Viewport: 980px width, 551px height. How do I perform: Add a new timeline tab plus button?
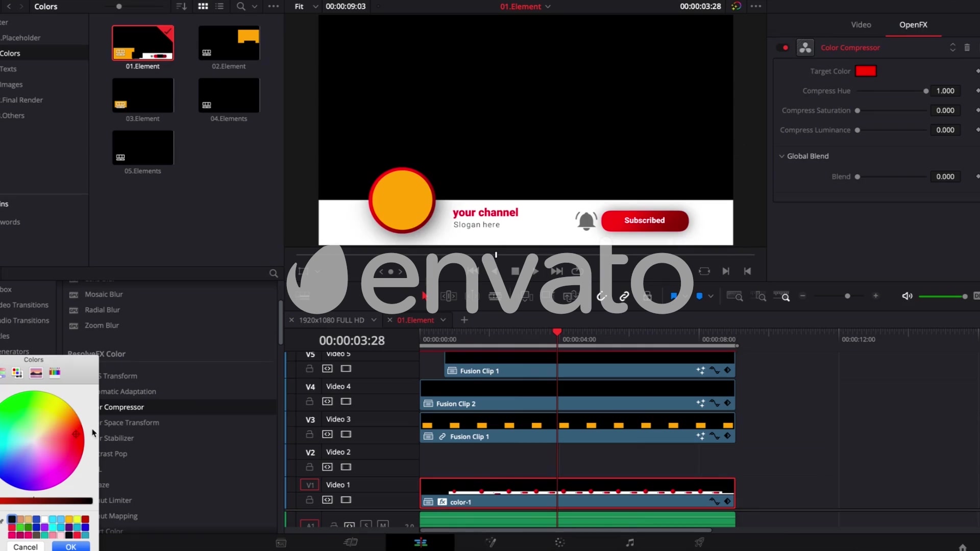tap(464, 320)
